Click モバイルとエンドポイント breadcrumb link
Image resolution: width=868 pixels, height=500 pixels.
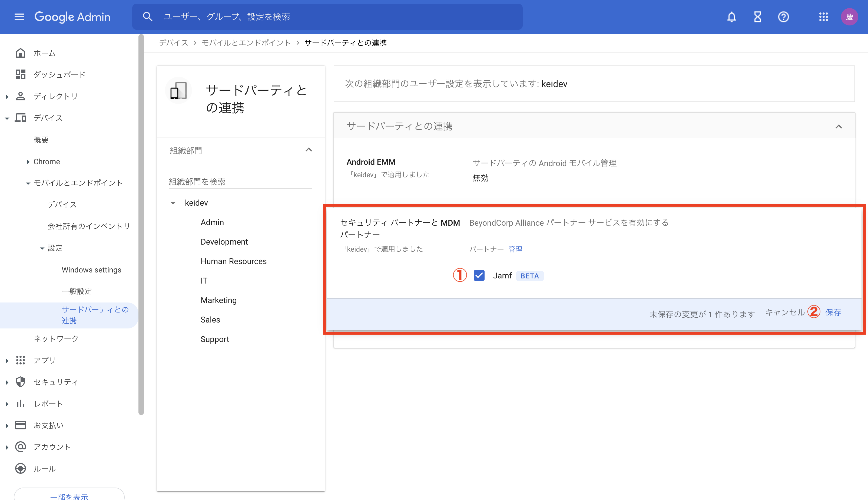click(x=246, y=42)
